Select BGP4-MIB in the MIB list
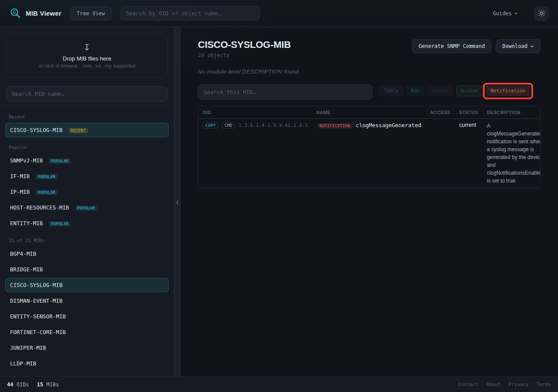The height and width of the screenshot is (392, 558). pos(87,254)
